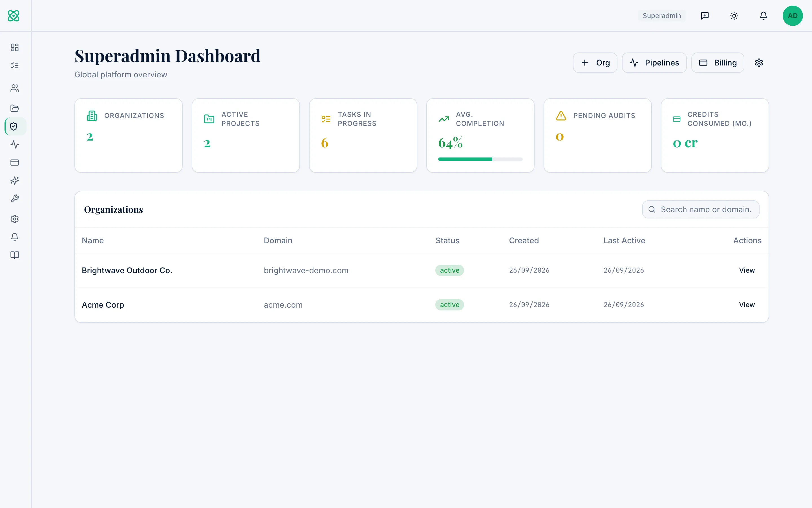Click the Avg. Completion progress bar
Viewport: 812px width, 508px height.
click(x=480, y=159)
